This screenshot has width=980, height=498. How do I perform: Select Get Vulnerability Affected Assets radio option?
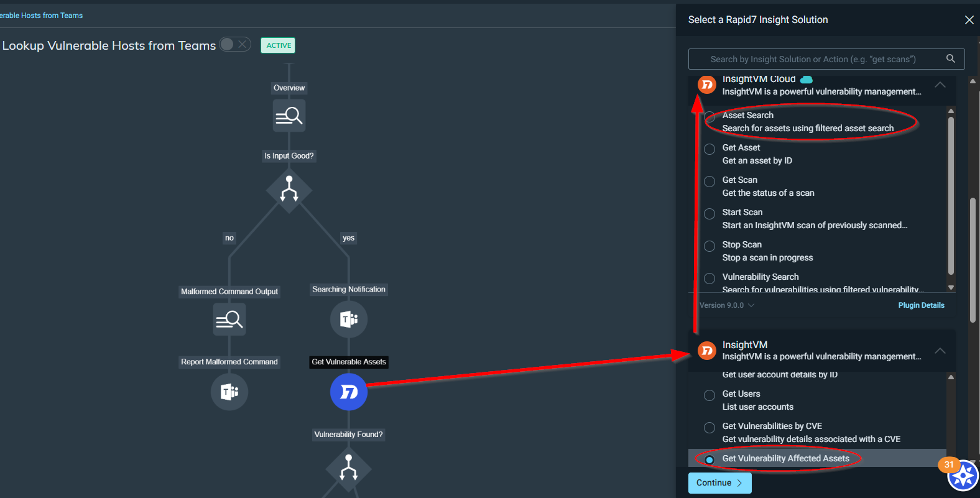(710, 460)
